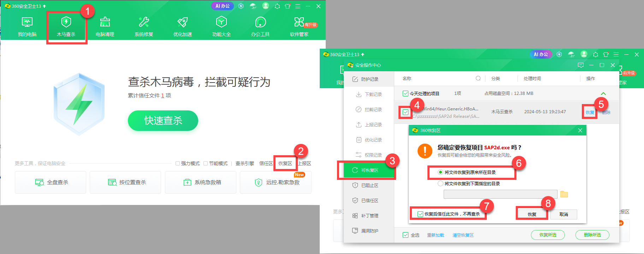Start 全盘查杀 full scan

click(x=51, y=182)
